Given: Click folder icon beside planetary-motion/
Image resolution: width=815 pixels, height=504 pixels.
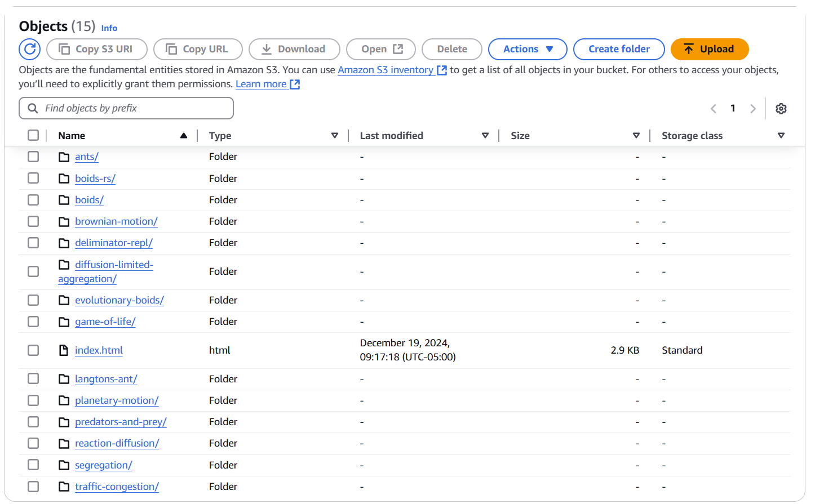Looking at the screenshot, I should coord(64,400).
